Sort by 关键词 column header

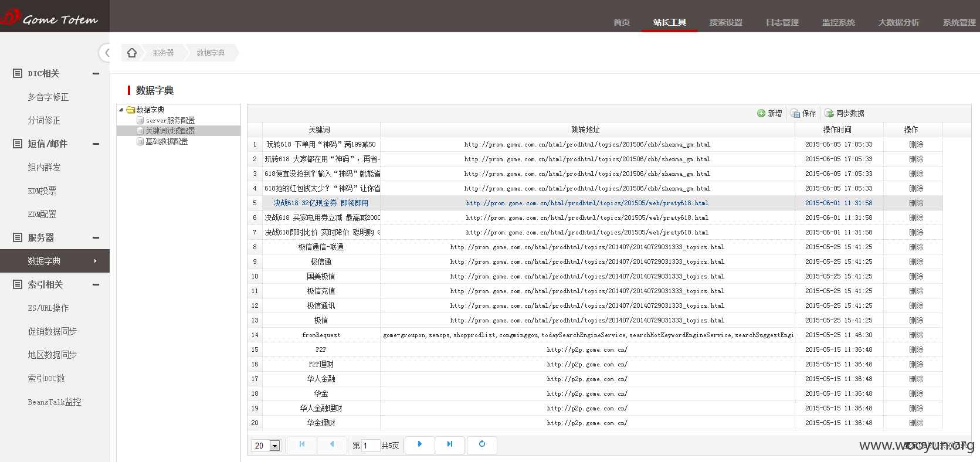[321, 130]
